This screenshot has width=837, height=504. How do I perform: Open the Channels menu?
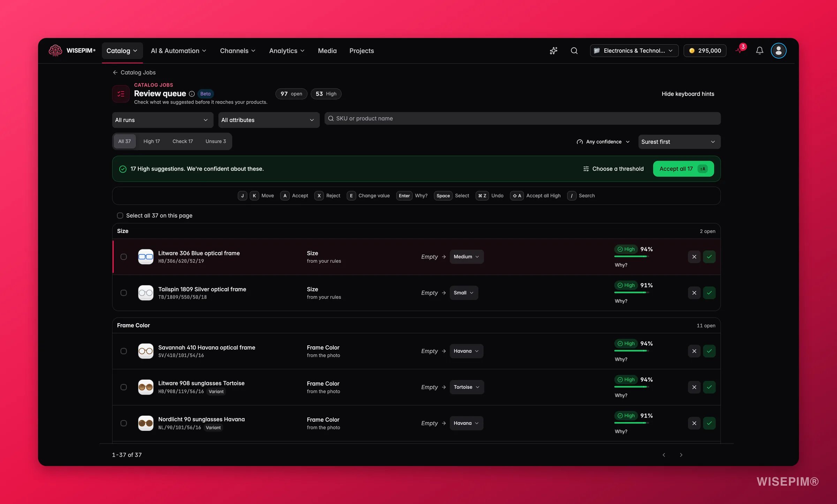coord(237,51)
